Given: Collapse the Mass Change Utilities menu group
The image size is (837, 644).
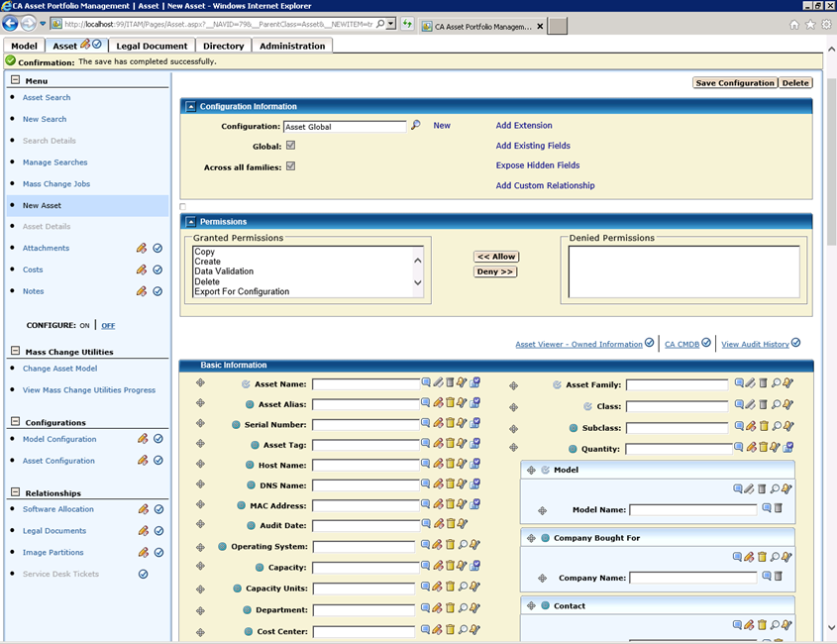Looking at the screenshot, I should point(16,352).
